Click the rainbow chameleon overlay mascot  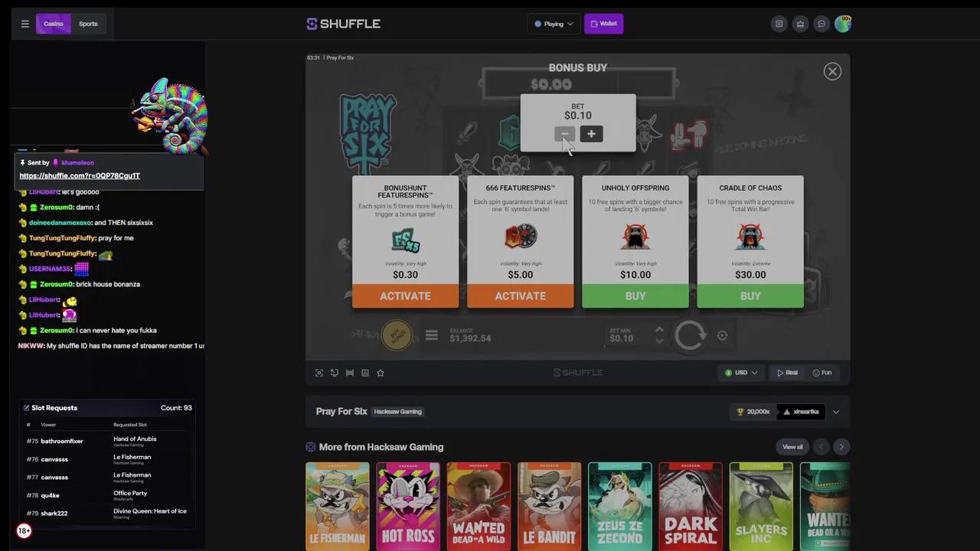[170, 115]
